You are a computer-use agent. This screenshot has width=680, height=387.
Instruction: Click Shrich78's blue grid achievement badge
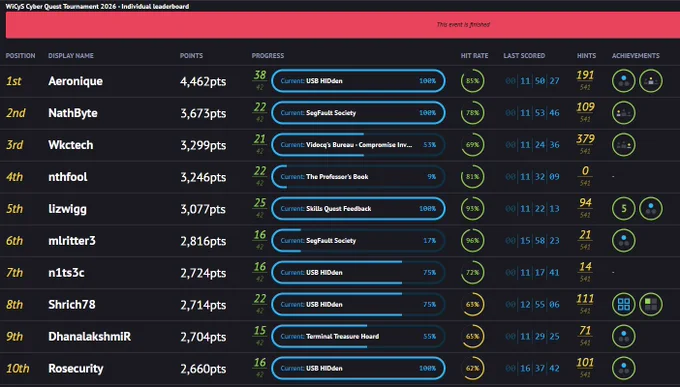tap(624, 305)
